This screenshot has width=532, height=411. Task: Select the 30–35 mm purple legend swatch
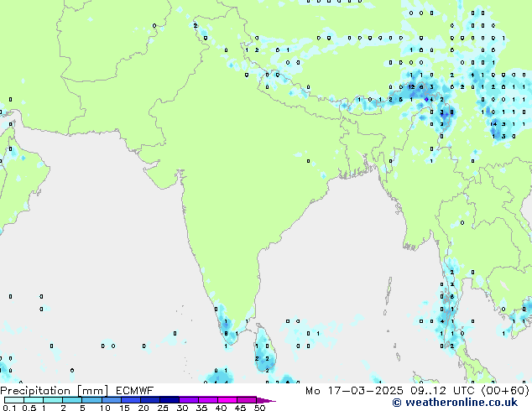coord(189,400)
